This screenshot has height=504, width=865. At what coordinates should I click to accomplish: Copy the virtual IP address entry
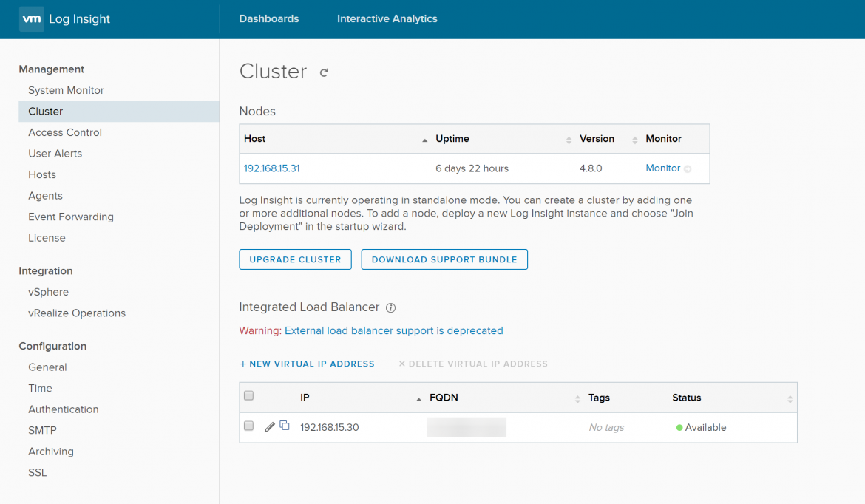pyautogui.click(x=285, y=426)
